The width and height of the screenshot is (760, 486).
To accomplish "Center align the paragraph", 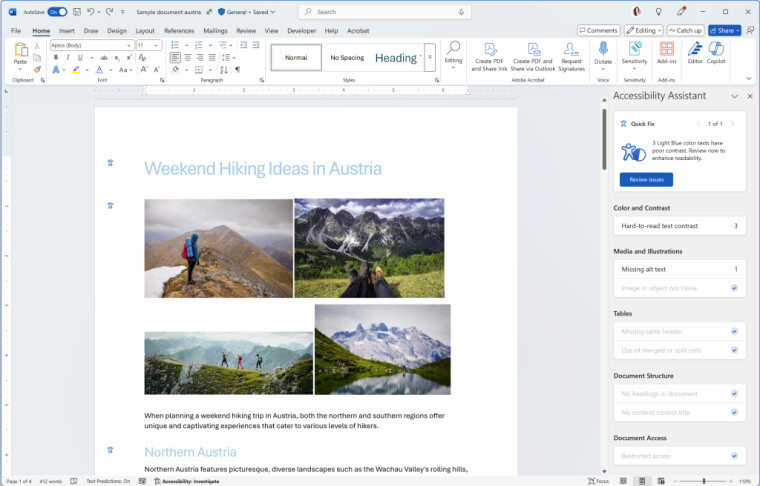I will click(x=188, y=57).
